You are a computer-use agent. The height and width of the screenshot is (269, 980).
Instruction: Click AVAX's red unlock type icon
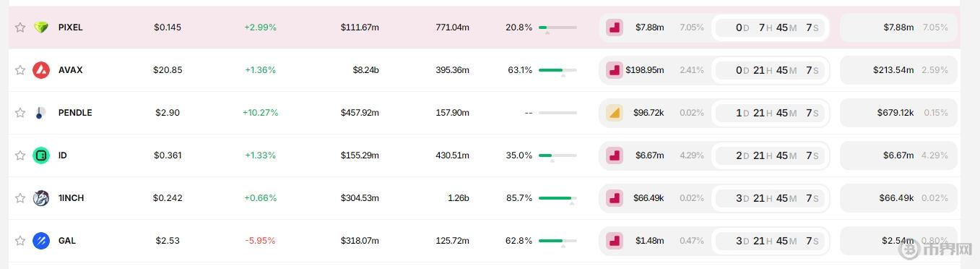(615, 70)
